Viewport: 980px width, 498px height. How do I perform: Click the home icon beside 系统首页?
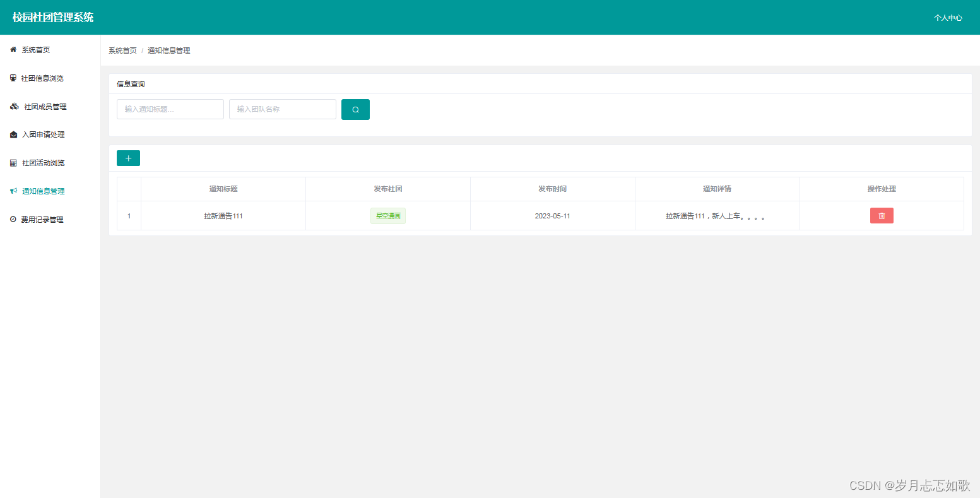tap(13, 49)
